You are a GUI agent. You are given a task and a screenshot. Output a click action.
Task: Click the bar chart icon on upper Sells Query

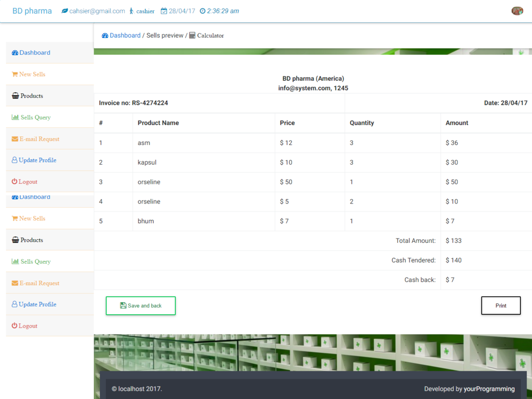coord(15,117)
